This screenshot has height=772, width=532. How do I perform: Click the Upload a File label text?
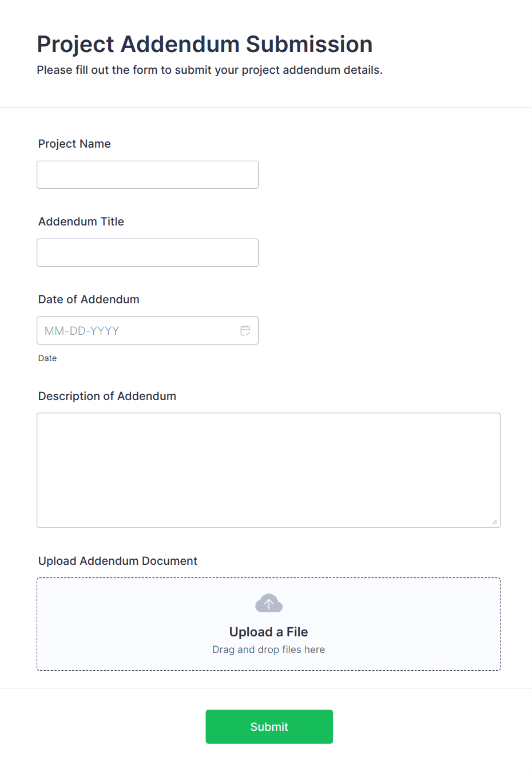[x=268, y=632]
